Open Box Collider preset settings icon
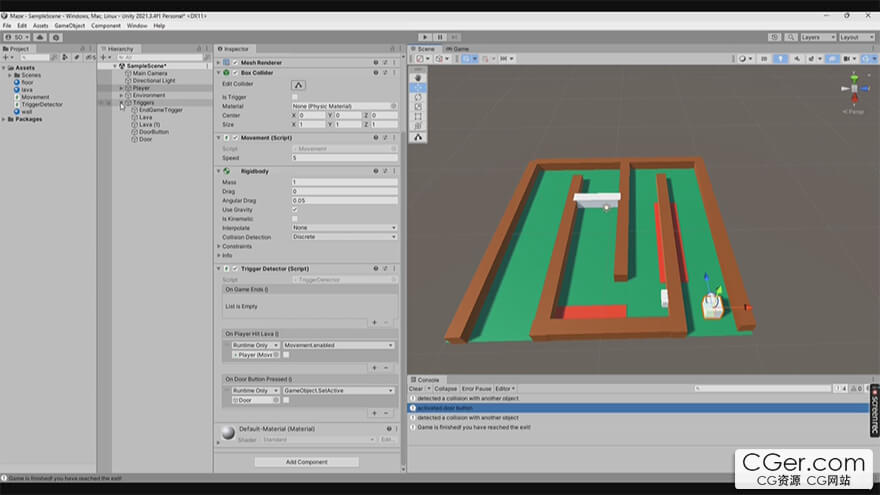This screenshot has height=495, width=880. tap(385, 73)
